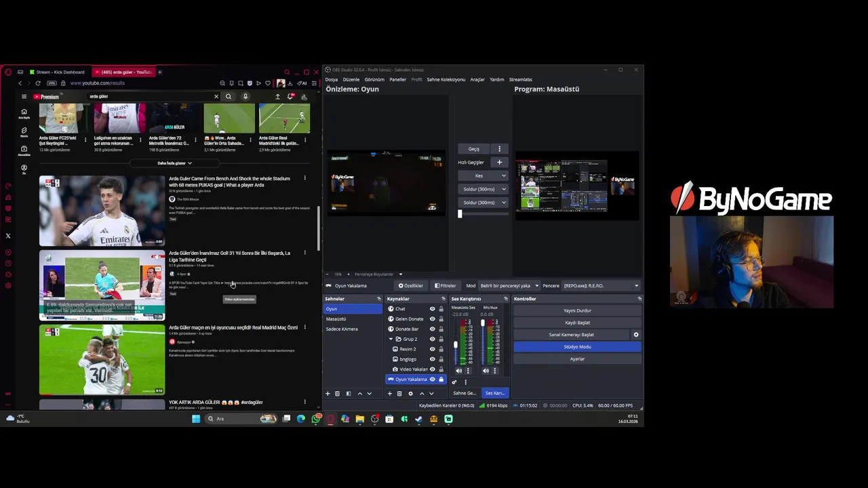Screen dimensions: 868x488
Task: Open preview scaling 'Pencereye Boyutlandır' dropdown
Action: pos(378,274)
